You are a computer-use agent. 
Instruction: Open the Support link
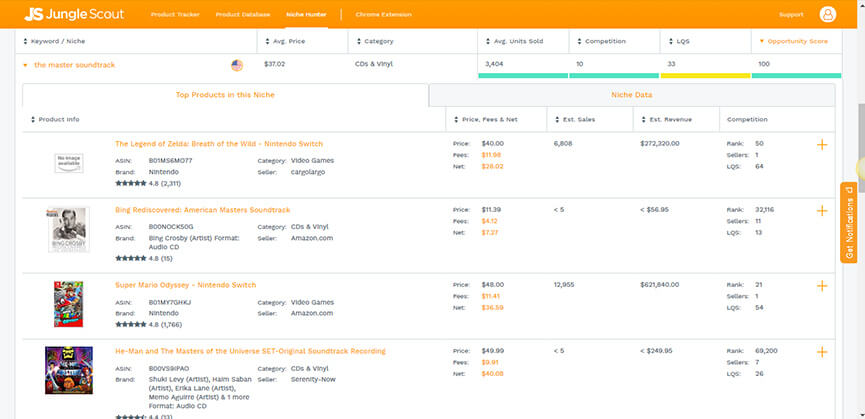click(x=791, y=14)
